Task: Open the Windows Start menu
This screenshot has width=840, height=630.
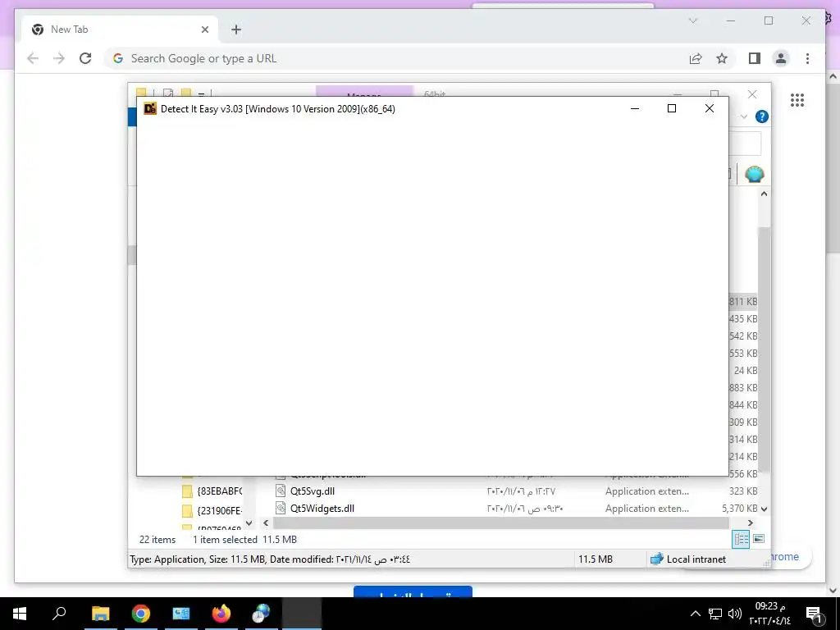Action: pyautogui.click(x=20, y=614)
